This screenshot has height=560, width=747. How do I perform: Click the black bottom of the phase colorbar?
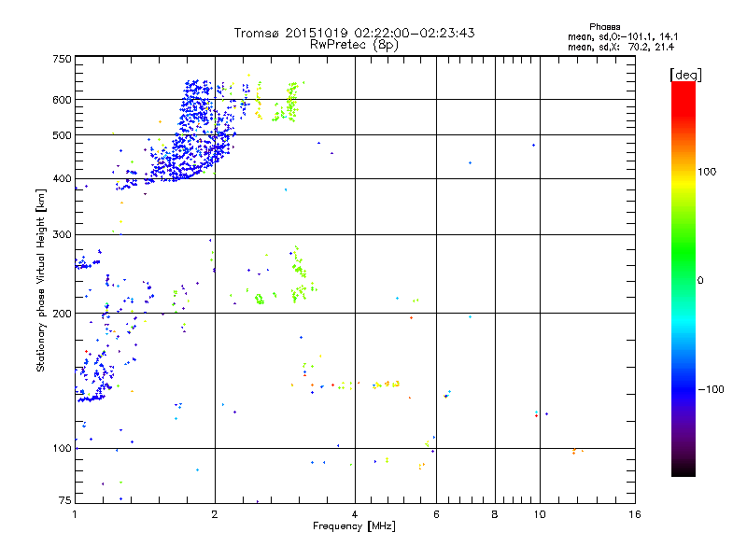coord(684,469)
